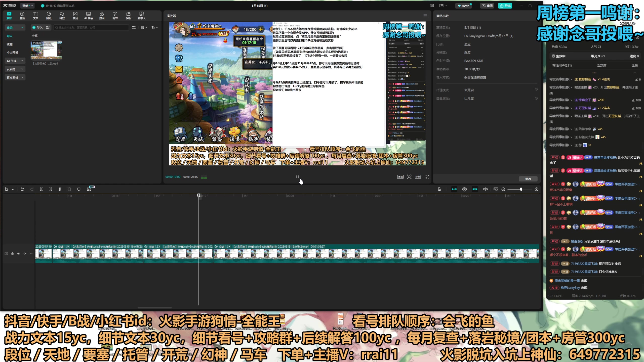Open the 文本 (Text) tab

click(35, 15)
